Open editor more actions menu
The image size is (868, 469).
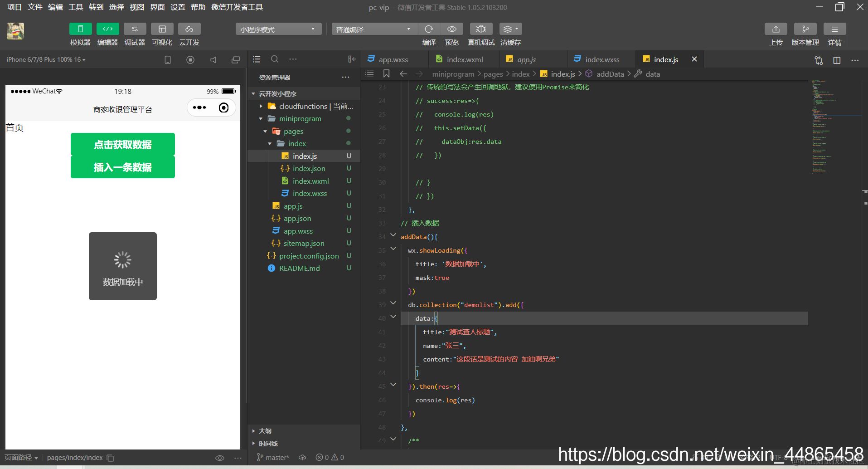point(855,60)
